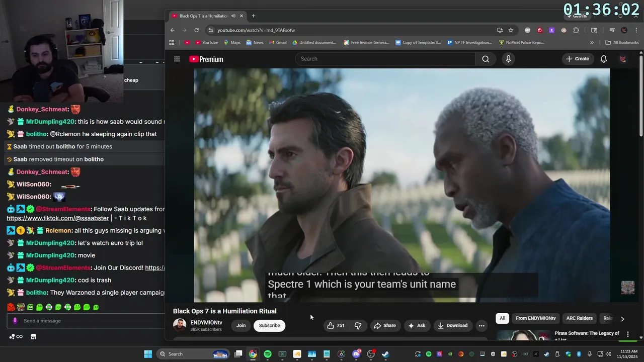Download the video
This screenshot has height=362, width=644.
point(452,325)
